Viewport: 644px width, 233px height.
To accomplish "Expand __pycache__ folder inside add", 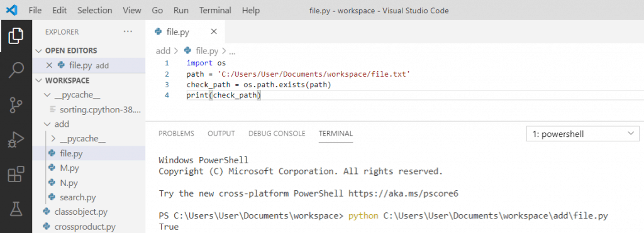I will [53, 139].
